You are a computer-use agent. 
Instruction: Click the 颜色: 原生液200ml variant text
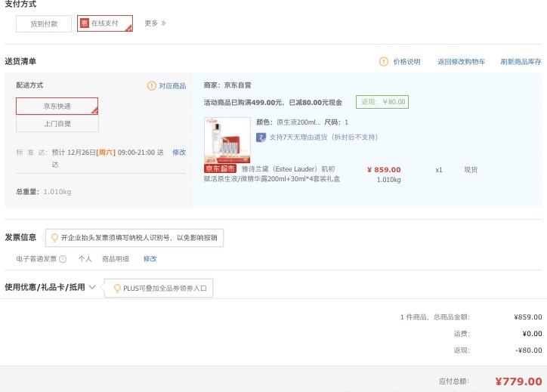(x=288, y=122)
